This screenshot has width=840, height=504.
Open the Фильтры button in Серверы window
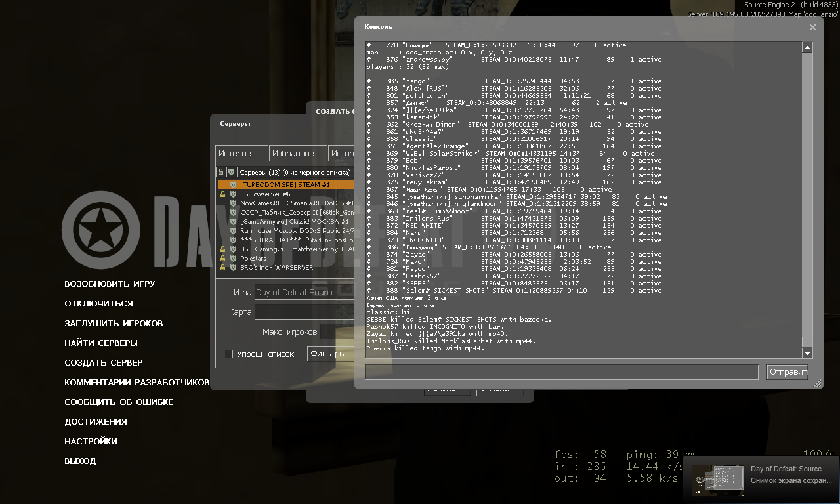[x=330, y=354]
